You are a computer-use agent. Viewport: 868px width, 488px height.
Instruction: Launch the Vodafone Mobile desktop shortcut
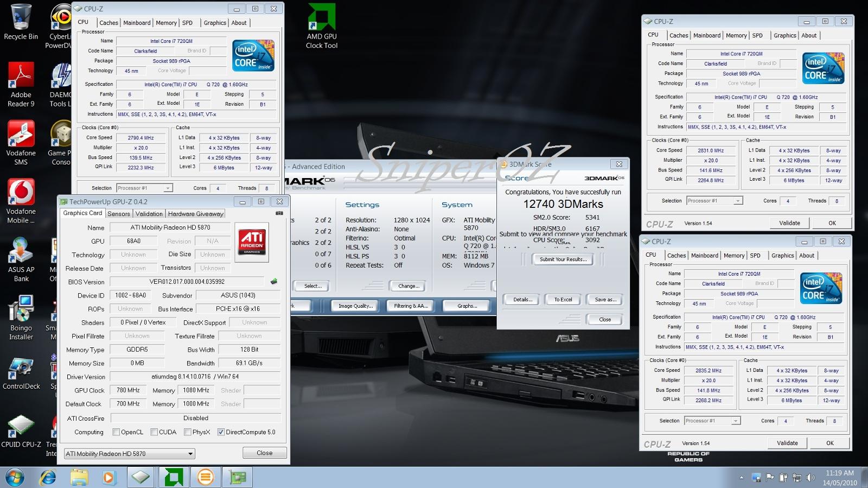point(21,201)
